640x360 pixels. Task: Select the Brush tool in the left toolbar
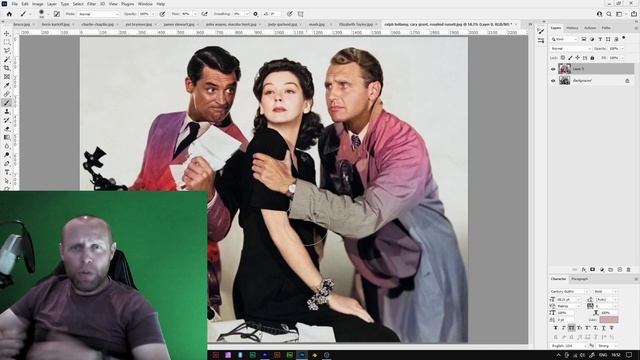click(7, 103)
